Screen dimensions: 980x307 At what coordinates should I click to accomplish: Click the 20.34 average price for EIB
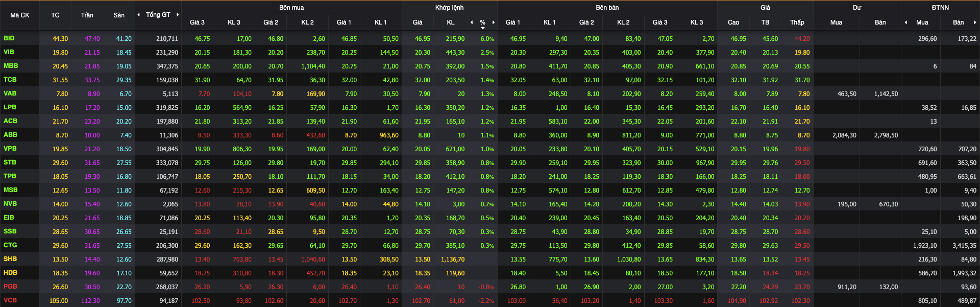coord(770,218)
